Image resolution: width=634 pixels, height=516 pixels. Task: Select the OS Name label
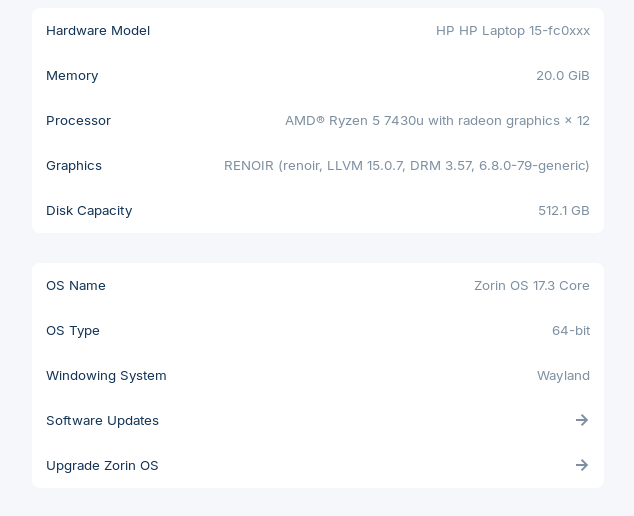coord(76,285)
